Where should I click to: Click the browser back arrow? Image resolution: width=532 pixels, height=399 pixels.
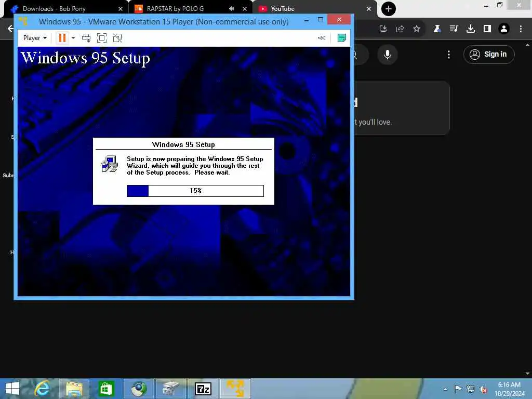coord(10,29)
